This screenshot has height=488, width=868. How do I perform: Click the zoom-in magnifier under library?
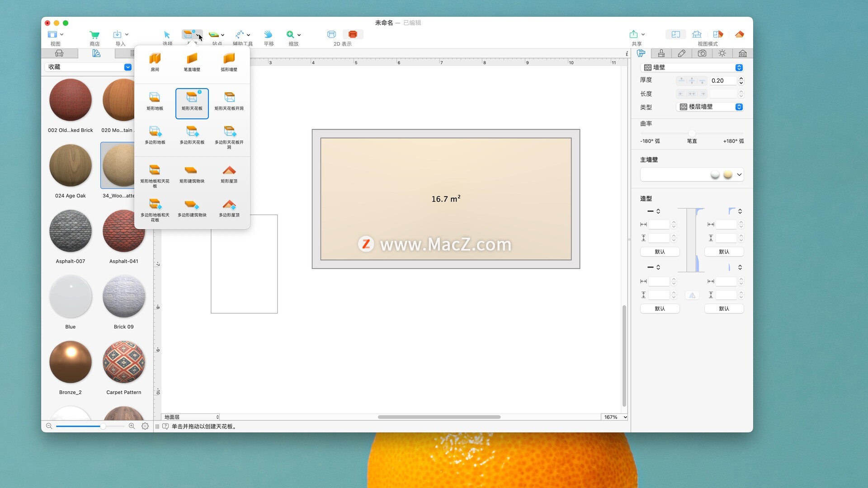132,426
